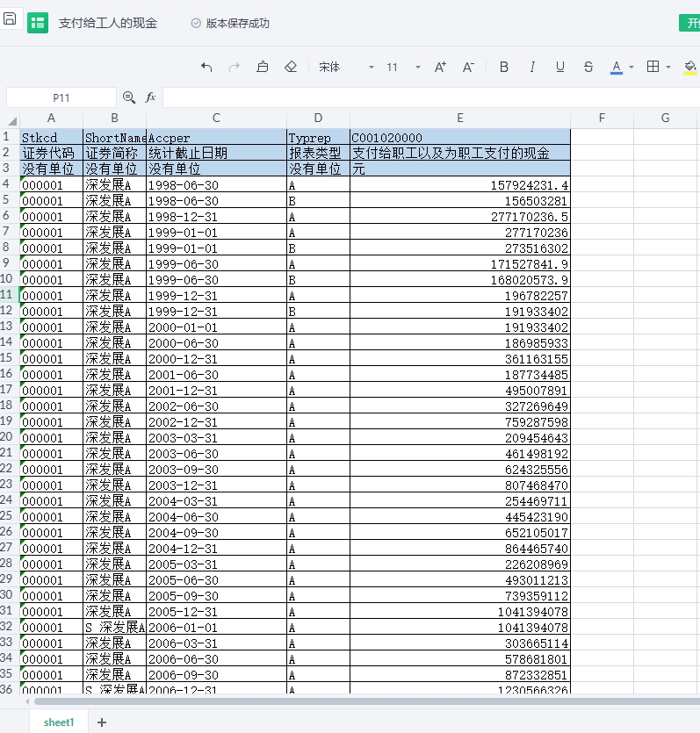Open the font color dropdown arrow

coord(631,68)
